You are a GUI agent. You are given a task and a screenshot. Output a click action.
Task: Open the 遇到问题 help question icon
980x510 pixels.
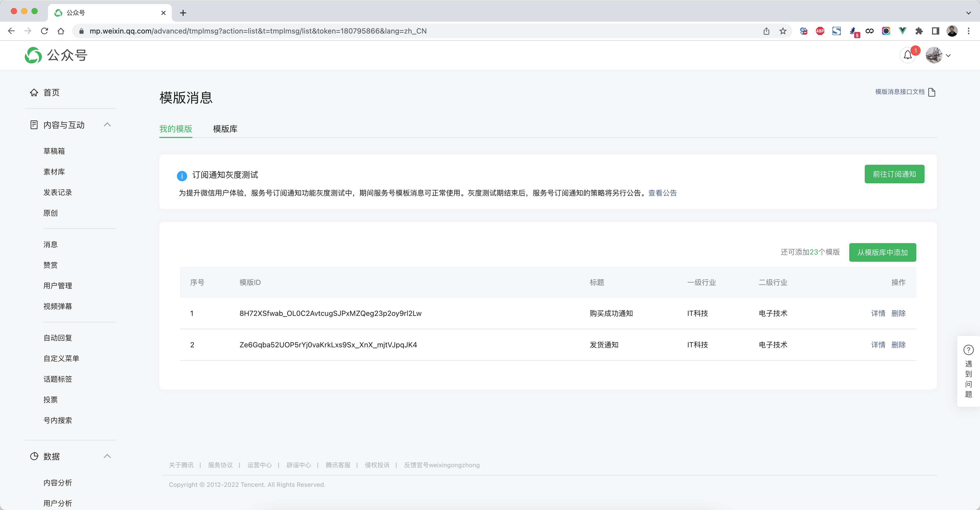pyautogui.click(x=968, y=350)
